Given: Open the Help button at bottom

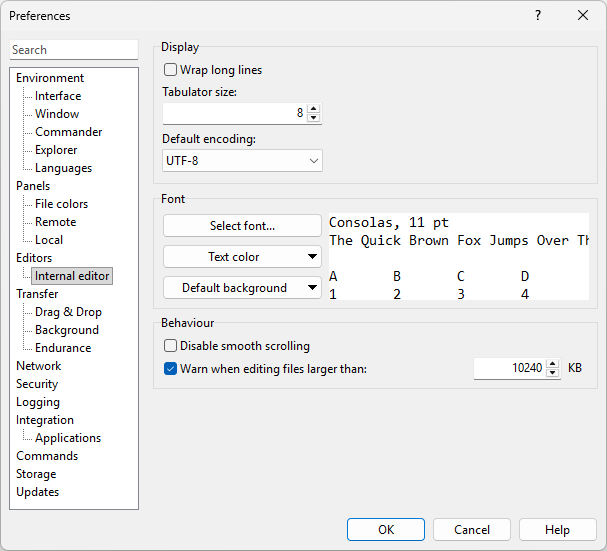Looking at the screenshot, I should tap(557, 529).
